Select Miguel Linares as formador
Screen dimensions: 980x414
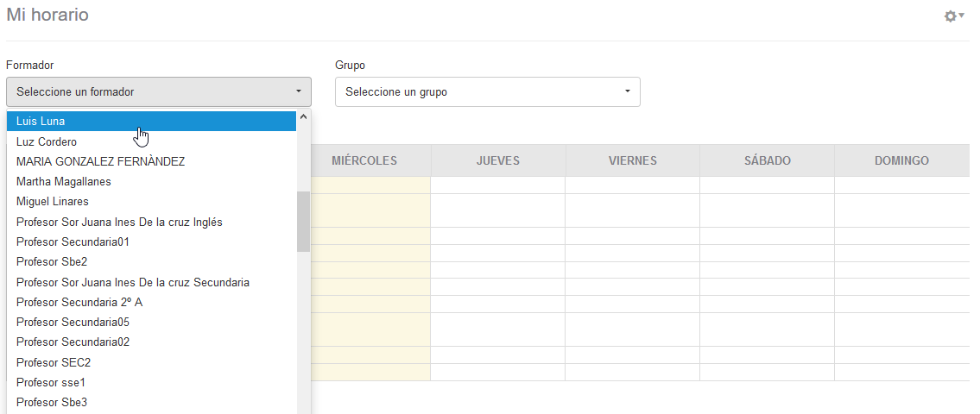click(53, 202)
